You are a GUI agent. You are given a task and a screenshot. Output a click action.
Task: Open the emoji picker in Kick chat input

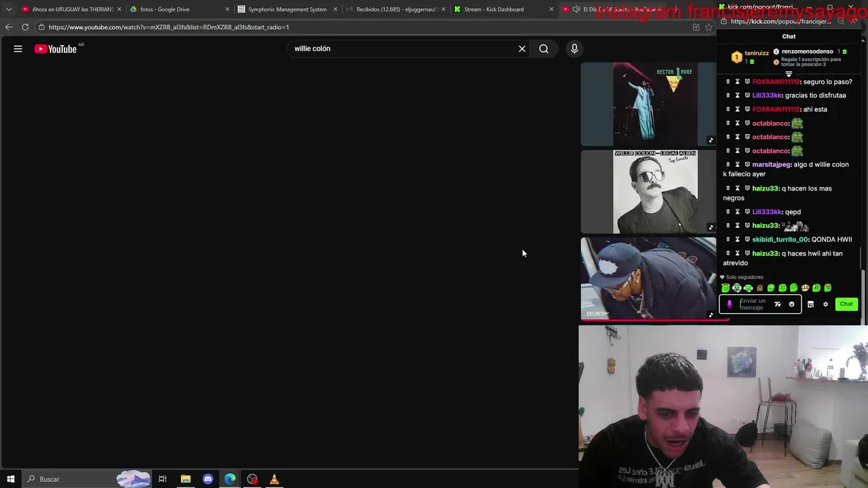point(791,304)
